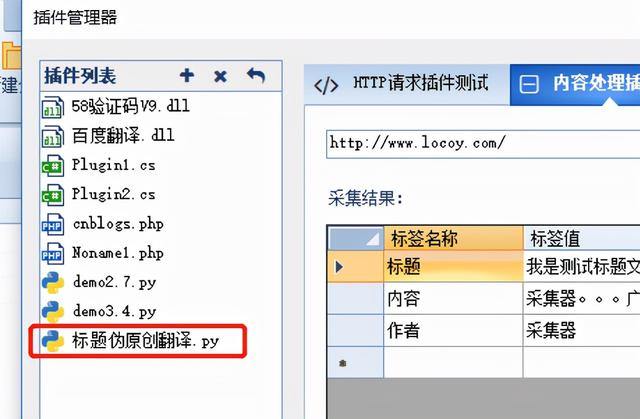Screen dimensions: 640x419
Task: Click the 作者 cell in results grid
Action: (453, 330)
